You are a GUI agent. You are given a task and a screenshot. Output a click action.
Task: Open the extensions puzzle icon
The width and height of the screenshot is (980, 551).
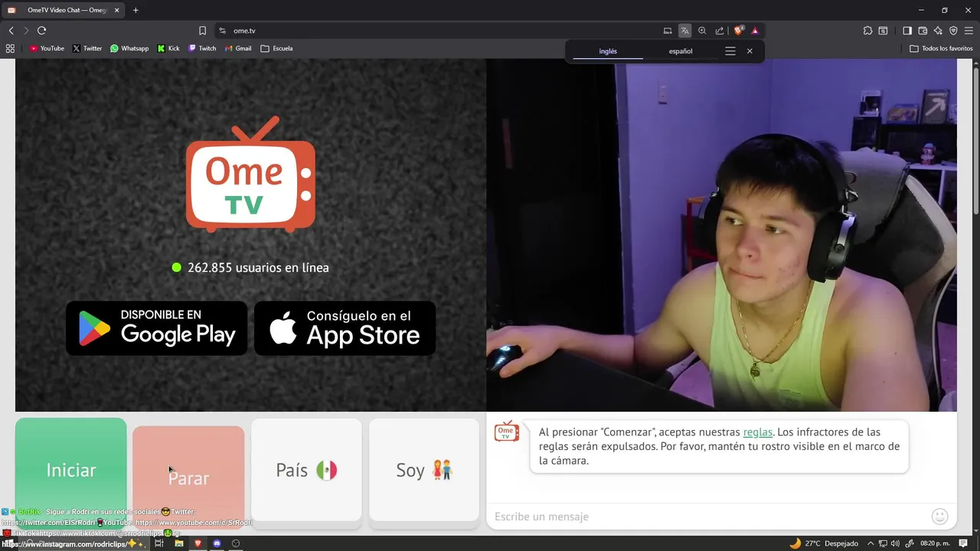867,31
